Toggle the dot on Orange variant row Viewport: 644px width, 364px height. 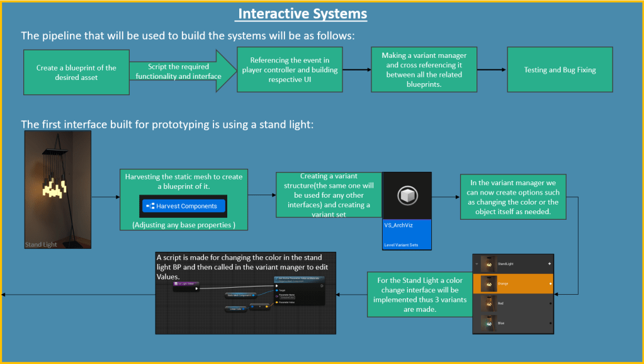coord(550,283)
